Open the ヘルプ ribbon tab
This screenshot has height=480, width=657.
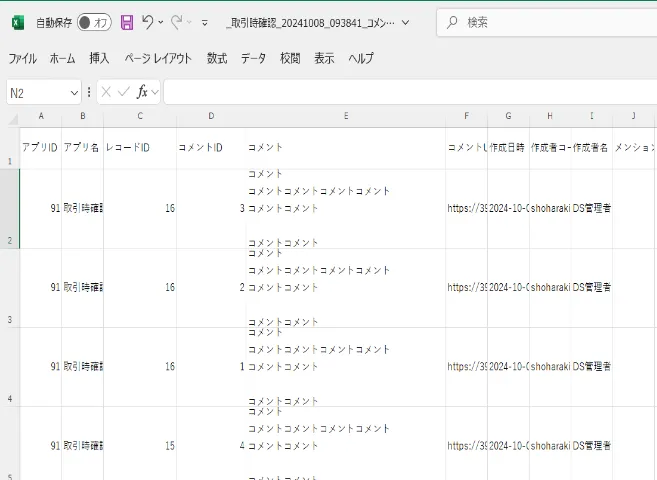361,58
